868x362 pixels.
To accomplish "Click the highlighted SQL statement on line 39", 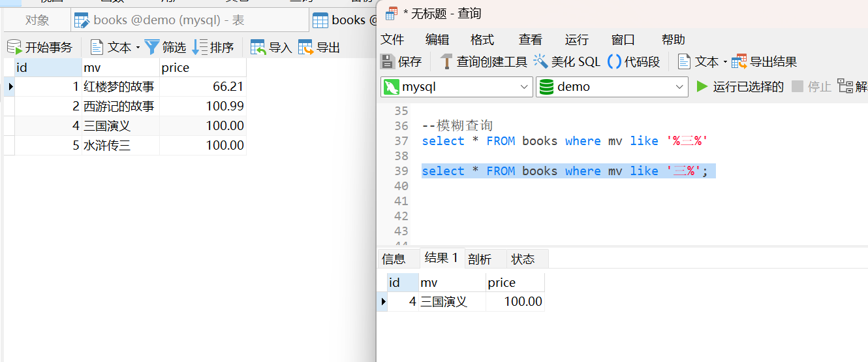I will (x=565, y=171).
